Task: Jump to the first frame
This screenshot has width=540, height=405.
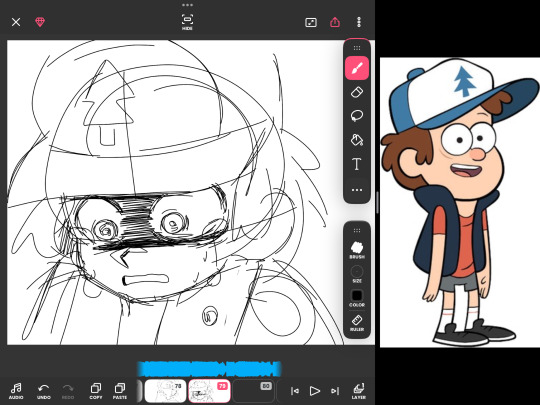Action: [295, 391]
